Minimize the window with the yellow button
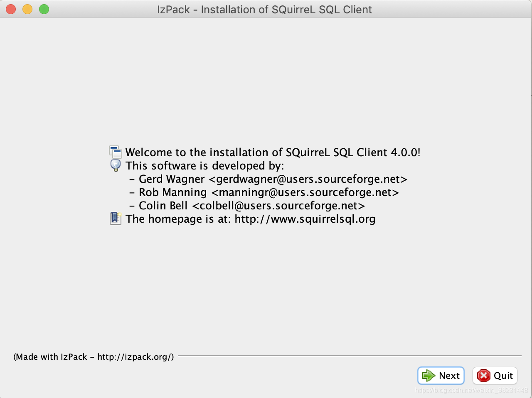The image size is (532, 398). 27,9
